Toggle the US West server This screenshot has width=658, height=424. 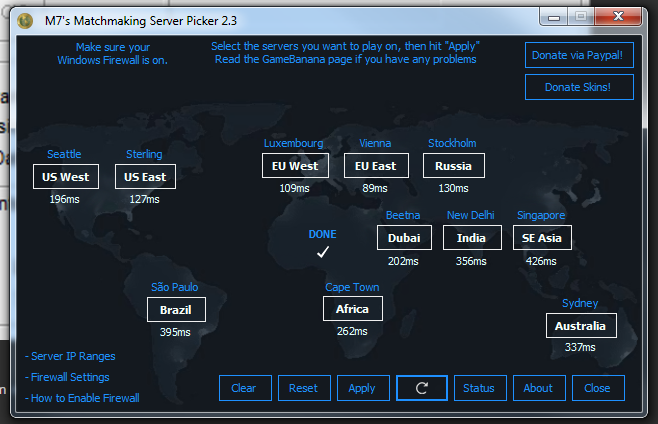tap(65, 177)
